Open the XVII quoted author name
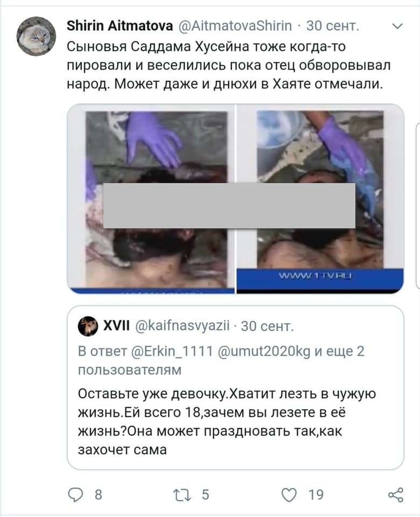This screenshot has width=420, height=517. [116, 326]
